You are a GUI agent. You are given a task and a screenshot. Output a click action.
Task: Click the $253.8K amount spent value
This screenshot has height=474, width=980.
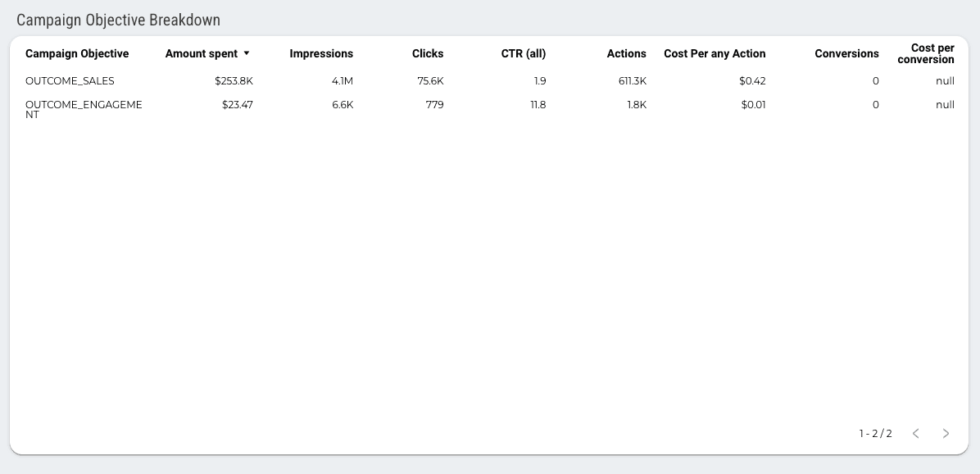coord(234,81)
